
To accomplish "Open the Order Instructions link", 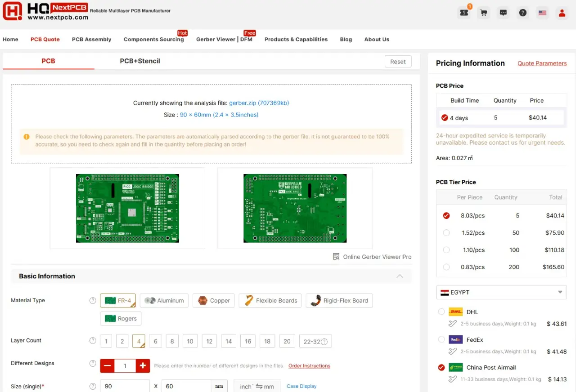I will [x=309, y=366].
